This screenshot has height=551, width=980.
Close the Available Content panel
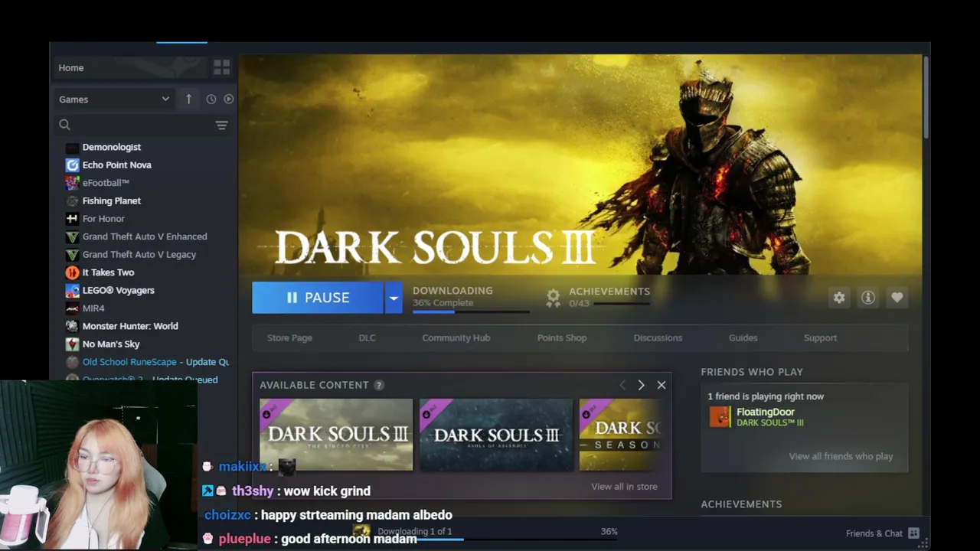click(x=661, y=385)
